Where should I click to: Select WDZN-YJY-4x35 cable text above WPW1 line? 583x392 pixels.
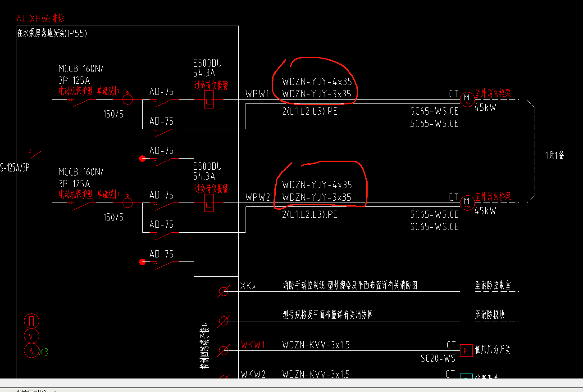[x=317, y=82]
